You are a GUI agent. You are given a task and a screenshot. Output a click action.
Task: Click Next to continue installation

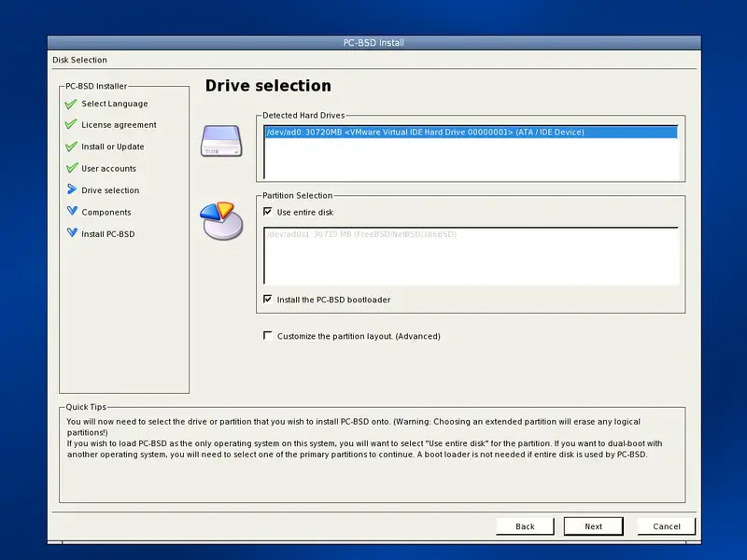coord(594,526)
